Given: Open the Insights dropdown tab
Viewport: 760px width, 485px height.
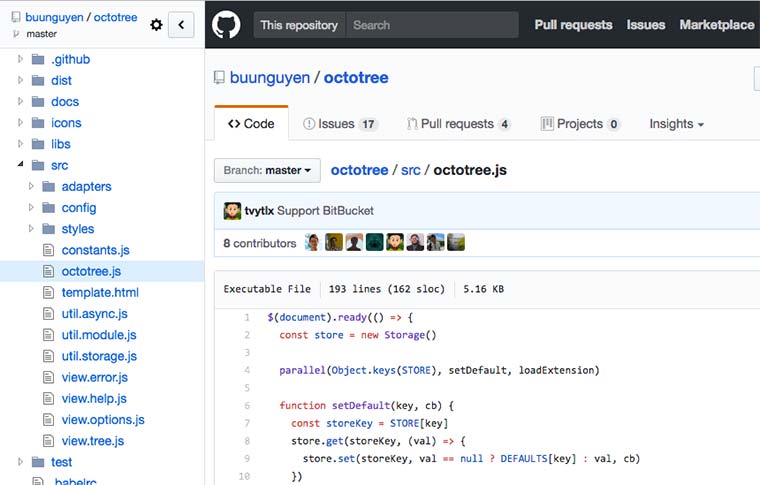Looking at the screenshot, I should pyautogui.click(x=676, y=124).
